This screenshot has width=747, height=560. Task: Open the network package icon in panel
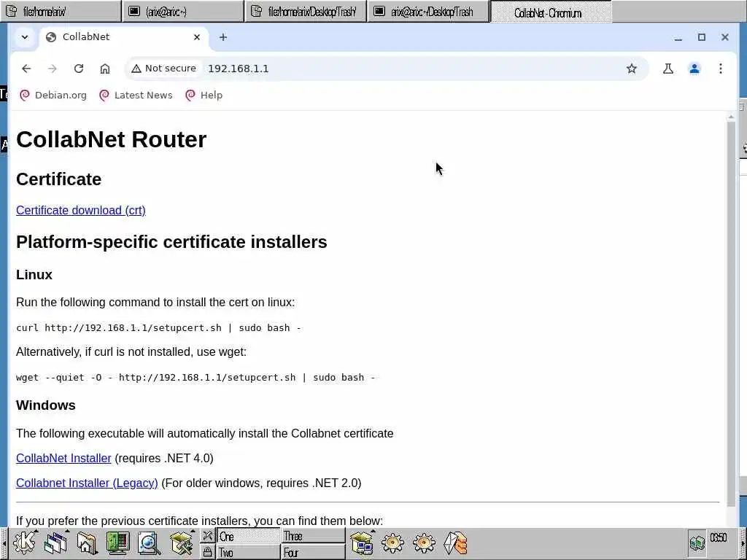pos(362,542)
